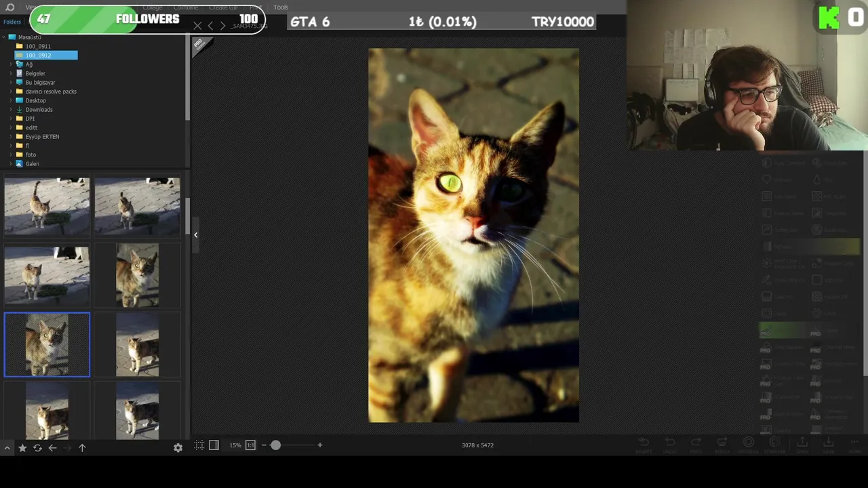Zoom in with the plus button
Image resolution: width=868 pixels, height=488 pixels.
tap(319, 445)
